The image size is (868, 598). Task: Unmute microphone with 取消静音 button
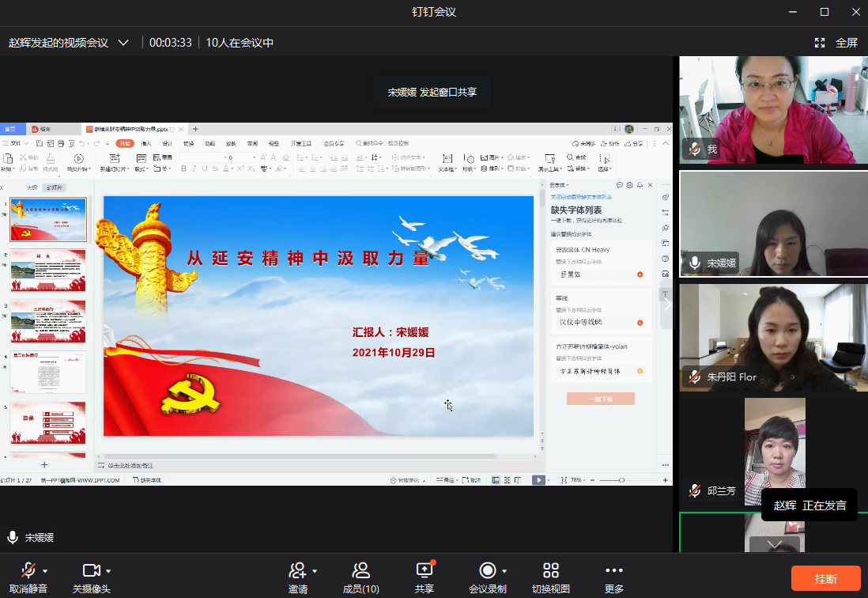coord(28,577)
